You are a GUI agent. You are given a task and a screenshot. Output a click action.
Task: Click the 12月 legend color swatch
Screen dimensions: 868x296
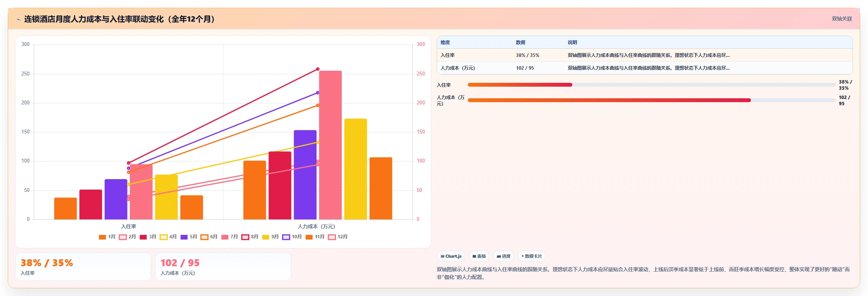tap(332, 237)
